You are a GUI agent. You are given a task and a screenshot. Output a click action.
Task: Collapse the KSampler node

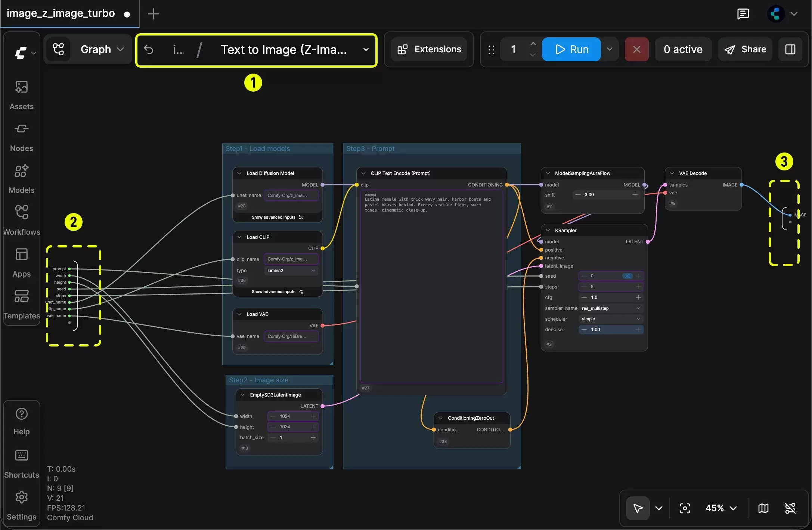coord(548,231)
